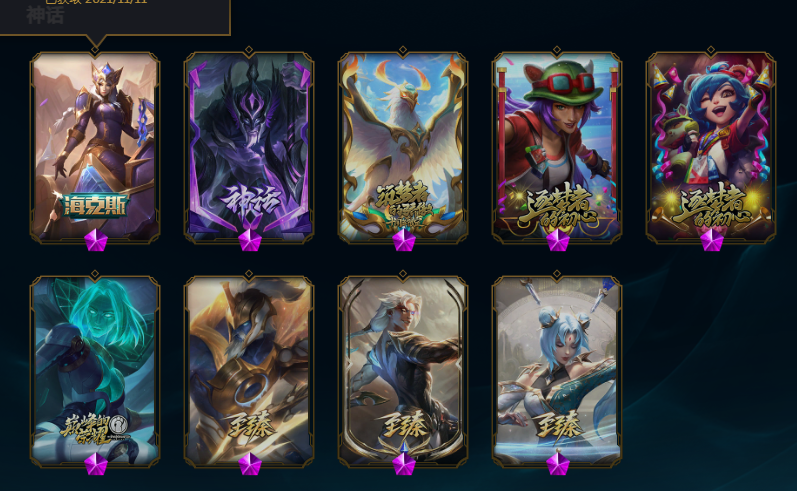Select the green goggle-hat girl 逐梦者的初心 card
This screenshot has width=797, height=491.
(x=557, y=147)
